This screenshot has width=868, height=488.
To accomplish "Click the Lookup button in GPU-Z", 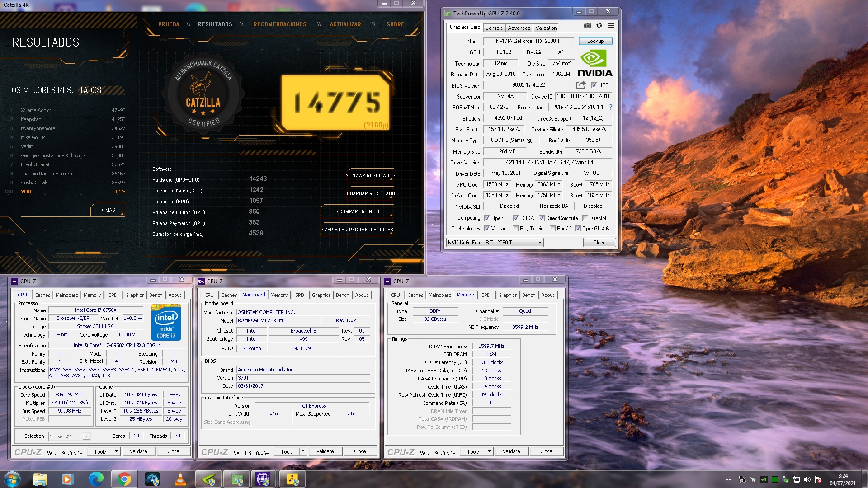I will tap(595, 41).
